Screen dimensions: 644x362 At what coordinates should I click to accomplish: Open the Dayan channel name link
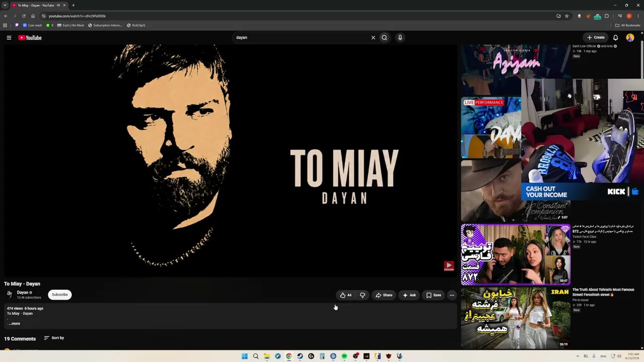23,293
